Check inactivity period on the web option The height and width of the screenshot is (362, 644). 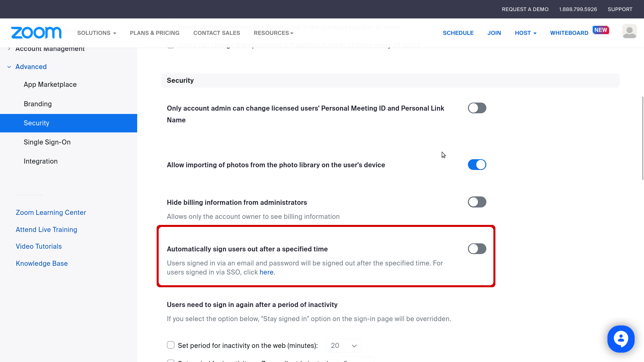point(171,345)
